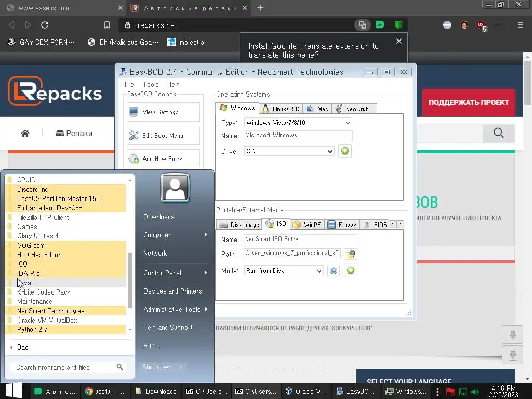This screenshot has height=399, width=532.
Task: Open the NeoSmart Technologies folder
Action: point(66,311)
